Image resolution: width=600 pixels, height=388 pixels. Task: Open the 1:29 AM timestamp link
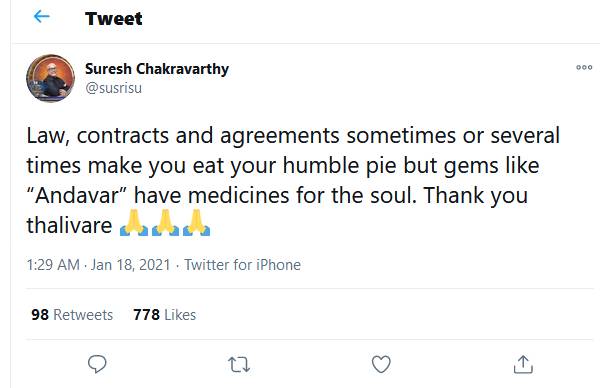click(53, 265)
